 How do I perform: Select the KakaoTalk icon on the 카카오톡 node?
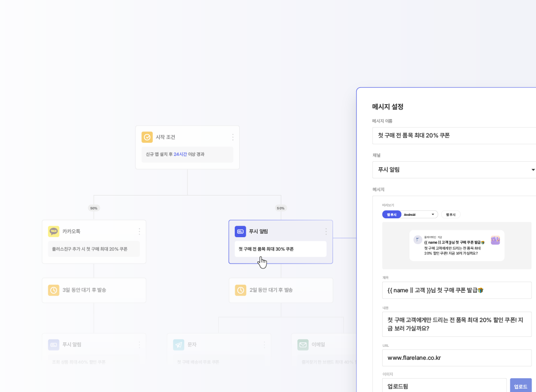point(54,231)
